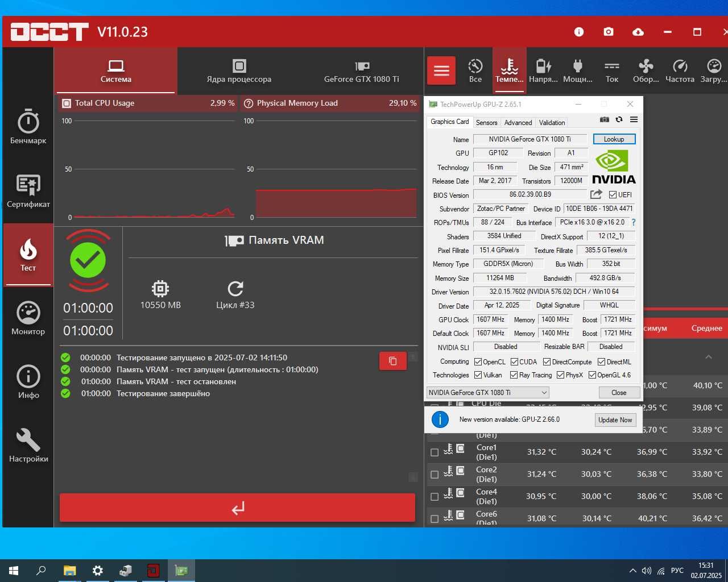Select Темпе... temperature filter
This screenshot has width=728, height=582.
510,70
